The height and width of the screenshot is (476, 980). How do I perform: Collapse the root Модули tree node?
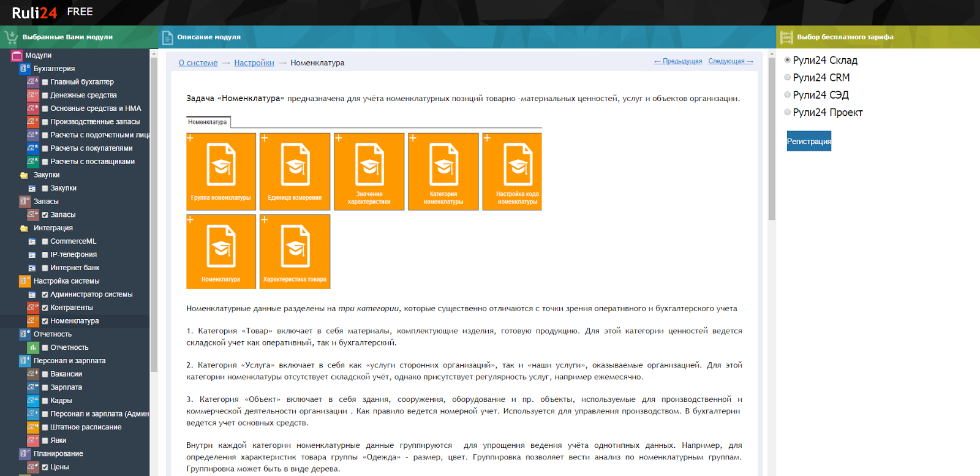tap(17, 55)
